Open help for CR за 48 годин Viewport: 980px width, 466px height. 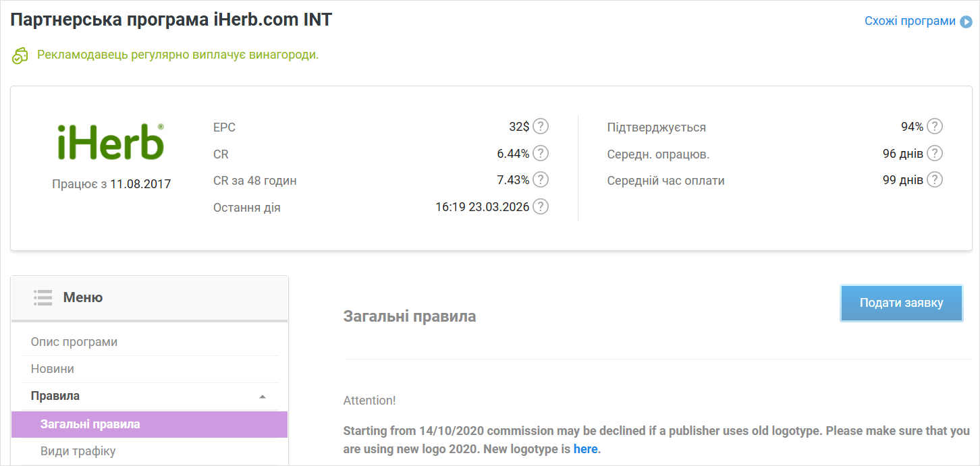click(x=541, y=180)
